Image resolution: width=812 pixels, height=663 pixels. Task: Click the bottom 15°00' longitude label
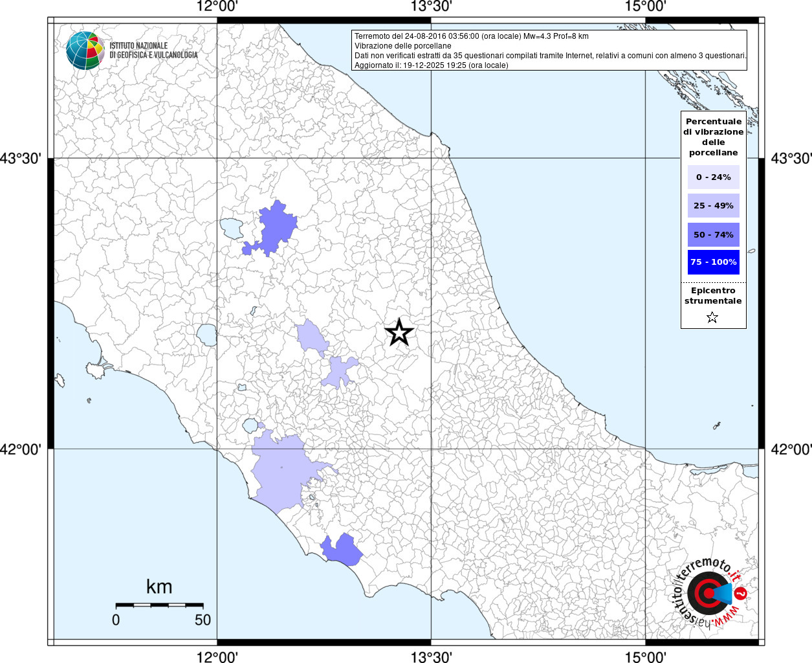pos(645,657)
